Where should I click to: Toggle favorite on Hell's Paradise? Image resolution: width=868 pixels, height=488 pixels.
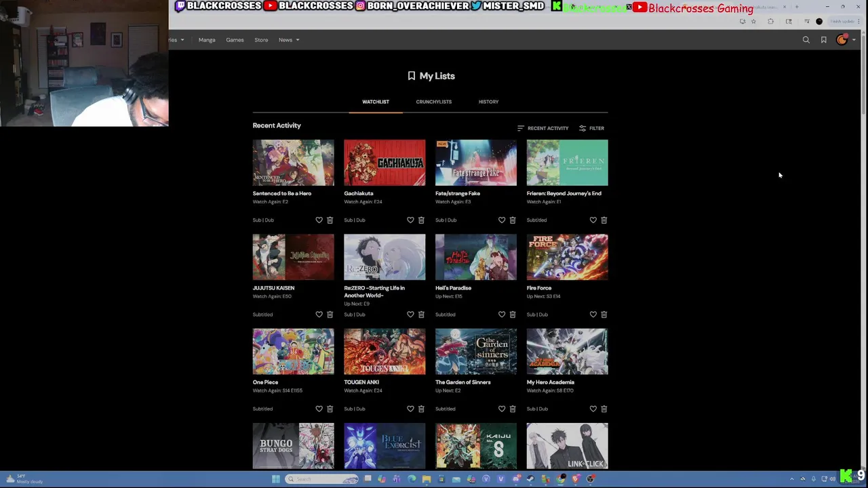click(x=502, y=314)
